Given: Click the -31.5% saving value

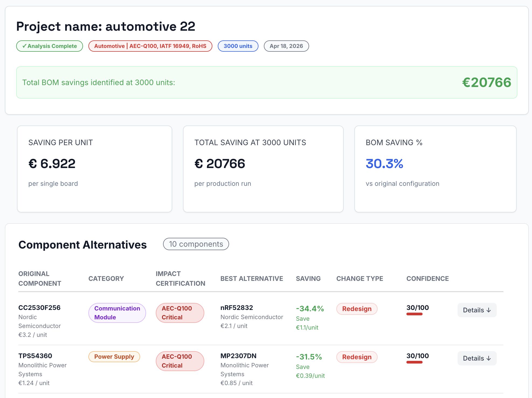Looking at the screenshot, I should click(309, 357).
